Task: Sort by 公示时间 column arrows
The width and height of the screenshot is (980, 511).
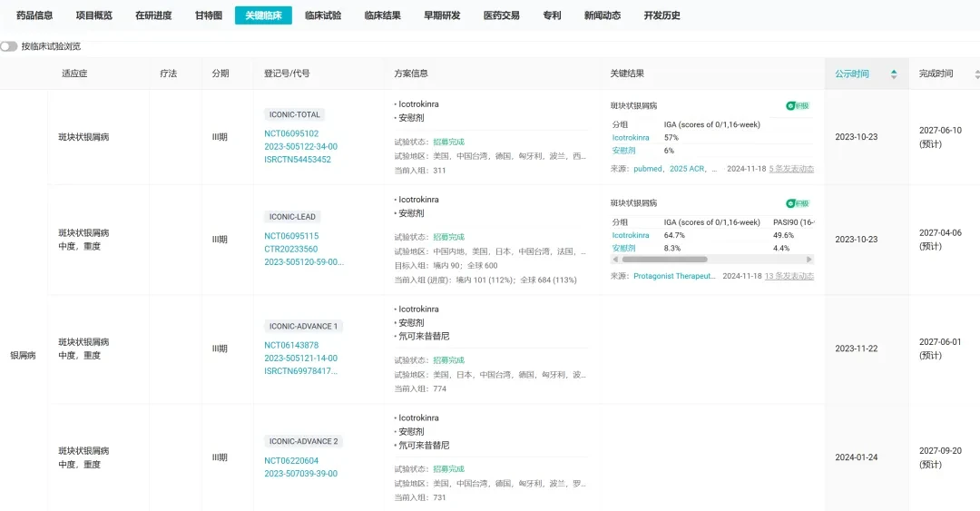Action: [894, 74]
